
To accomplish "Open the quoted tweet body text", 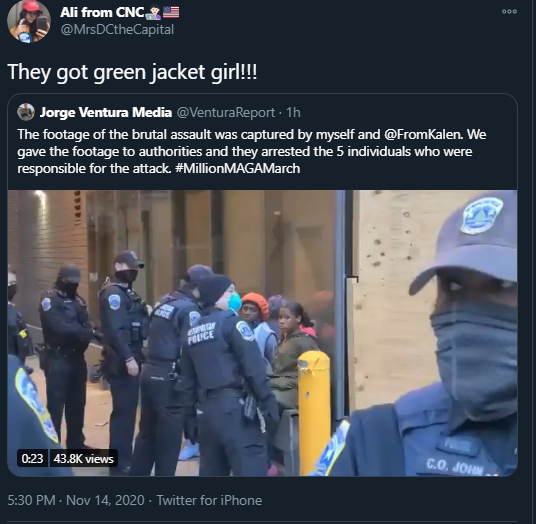I will pos(252,151).
